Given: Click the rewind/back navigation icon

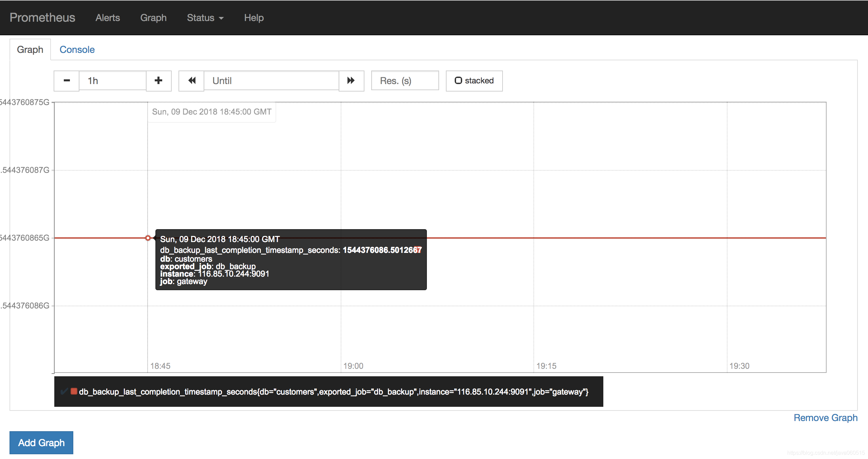Looking at the screenshot, I should 192,80.
